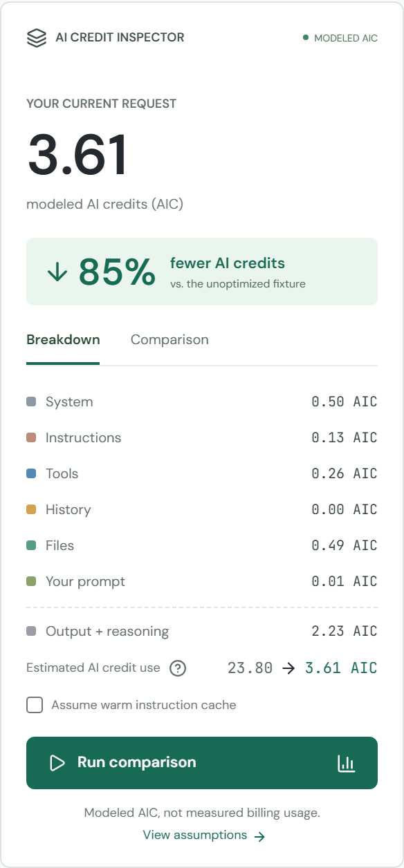Click the bar chart icon on button

pos(346,763)
